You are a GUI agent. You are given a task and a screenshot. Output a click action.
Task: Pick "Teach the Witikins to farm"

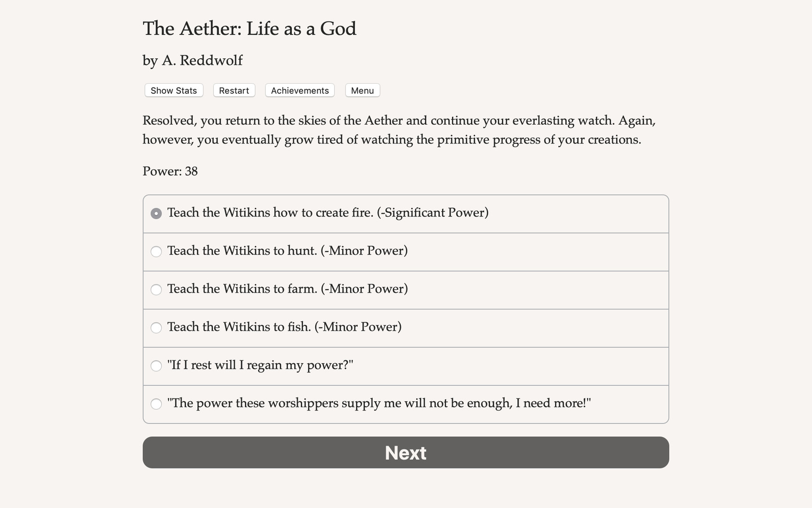tap(287, 289)
